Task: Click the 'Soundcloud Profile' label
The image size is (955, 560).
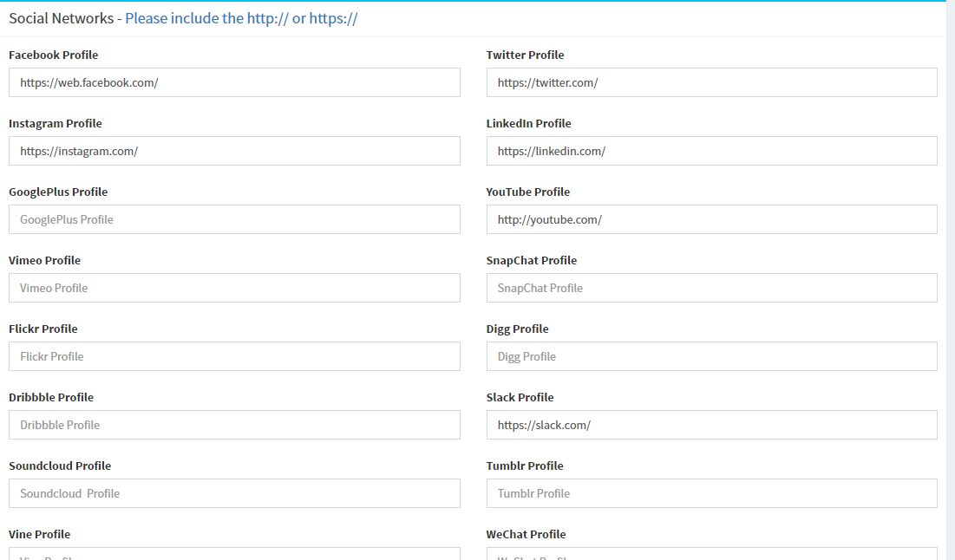Action: tap(60, 466)
